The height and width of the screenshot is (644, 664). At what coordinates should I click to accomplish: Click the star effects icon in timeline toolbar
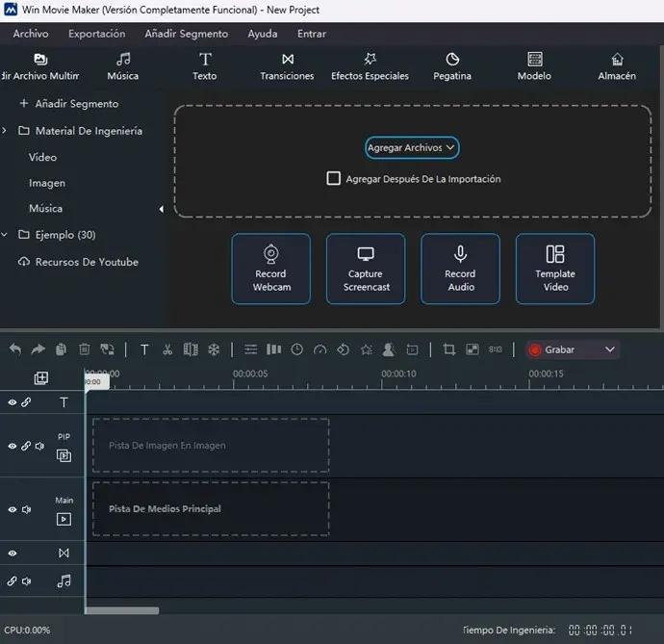366,349
